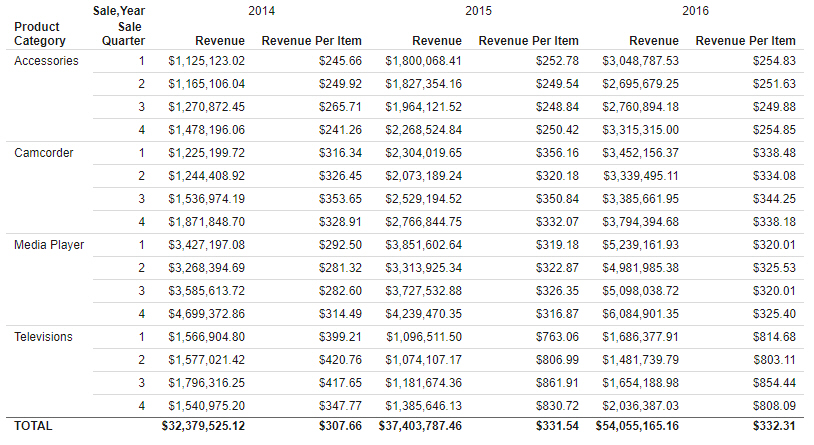The height and width of the screenshot is (445, 814).
Task: Click Revenue Per Item header under 2015
Action: coord(528,41)
